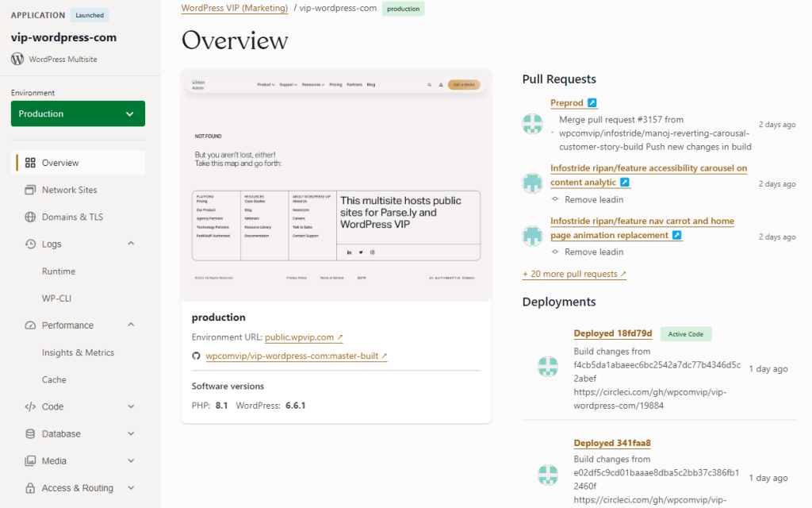The width and height of the screenshot is (812, 508).
Task: Open Deployed 18fd79d link
Action: [613, 333]
